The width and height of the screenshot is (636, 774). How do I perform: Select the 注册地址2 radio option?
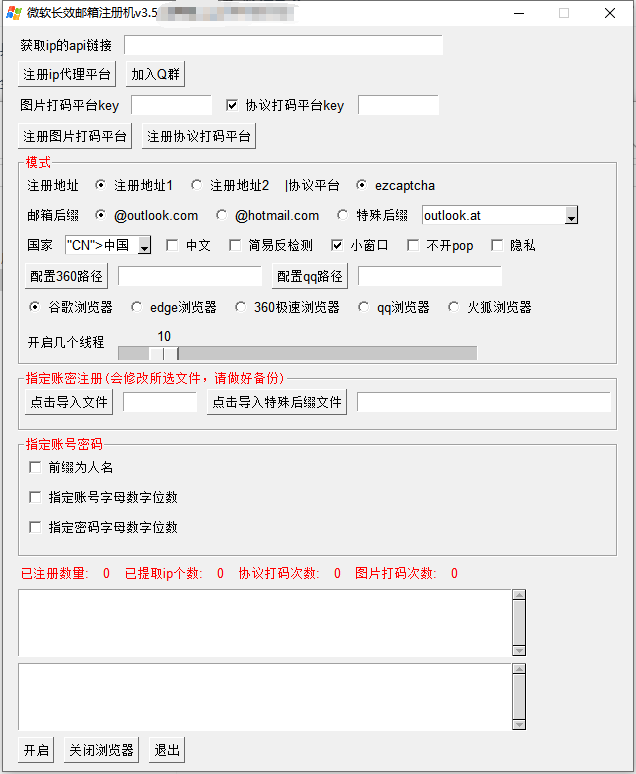[x=197, y=185]
